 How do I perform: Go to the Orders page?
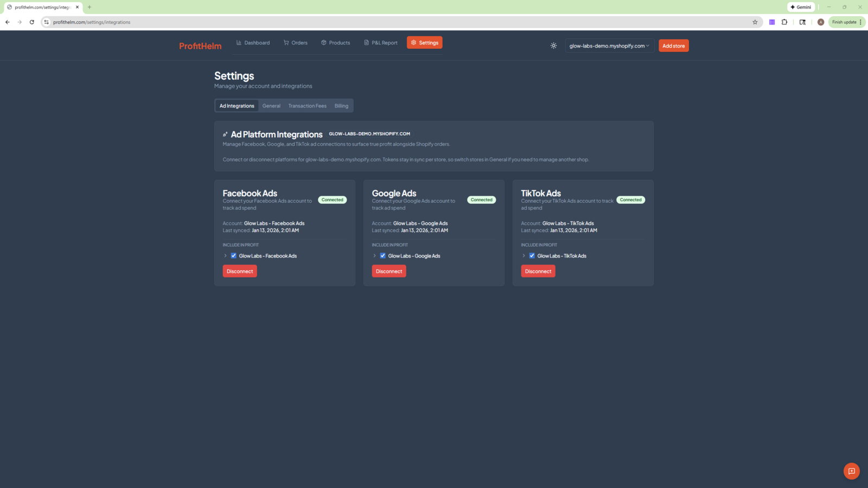(296, 43)
